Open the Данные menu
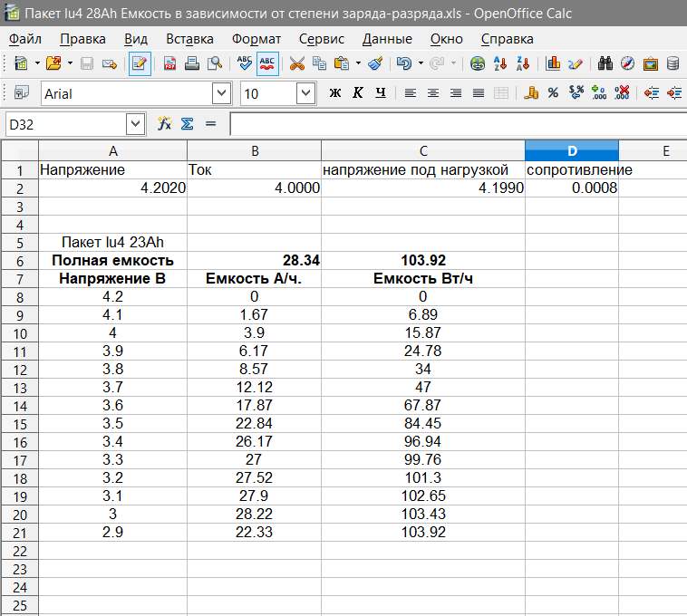Viewport: 687px width, 616px height. 387,39
